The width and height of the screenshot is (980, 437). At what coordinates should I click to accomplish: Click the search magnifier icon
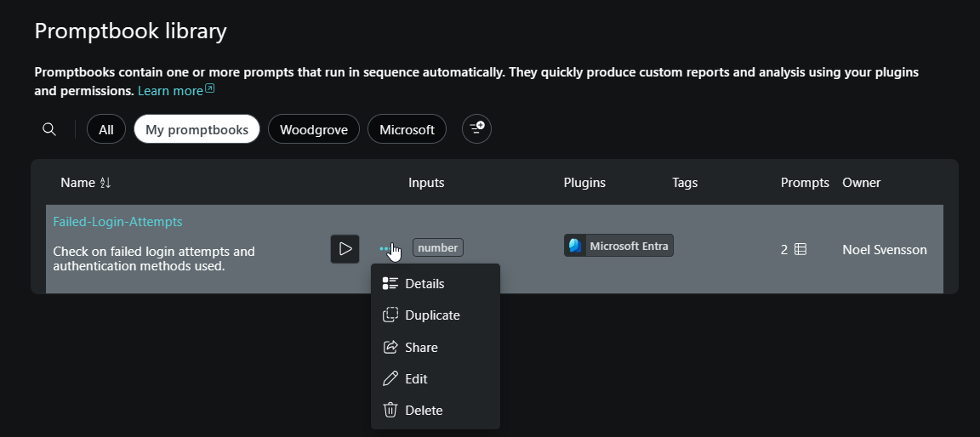pos(49,129)
